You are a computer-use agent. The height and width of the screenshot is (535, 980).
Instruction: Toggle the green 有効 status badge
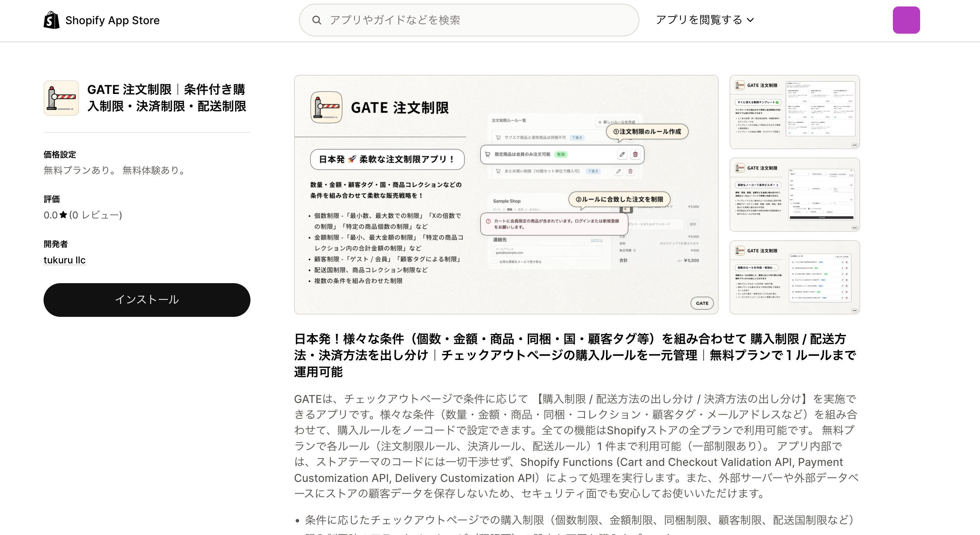(x=561, y=155)
